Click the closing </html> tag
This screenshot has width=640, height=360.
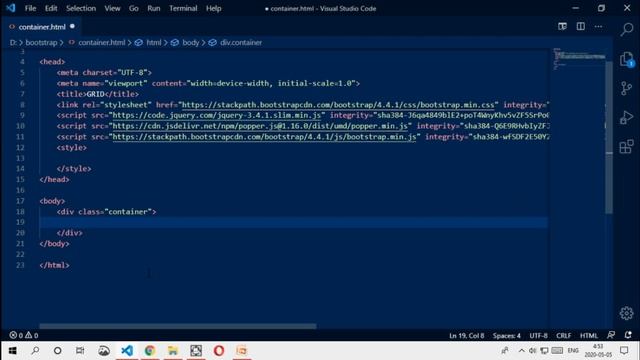coord(54,265)
